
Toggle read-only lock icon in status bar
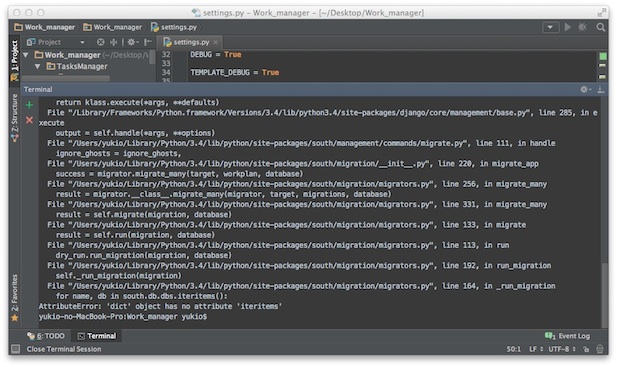click(586, 349)
